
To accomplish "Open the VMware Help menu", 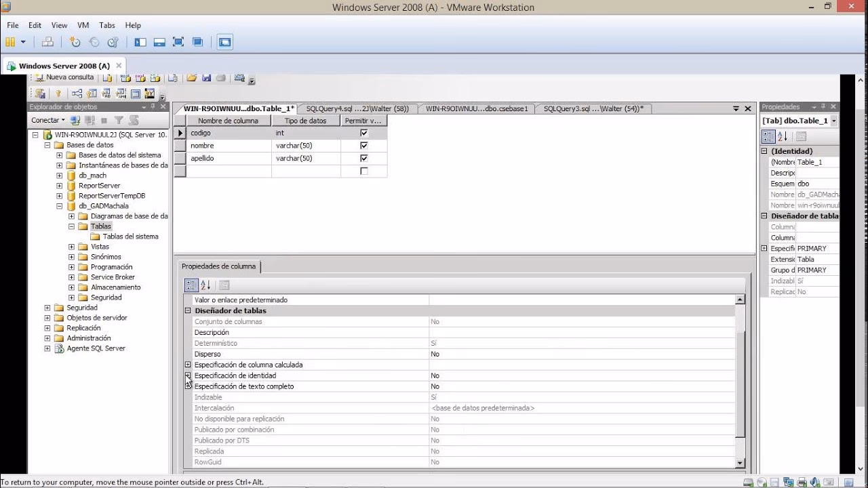I will click(133, 25).
